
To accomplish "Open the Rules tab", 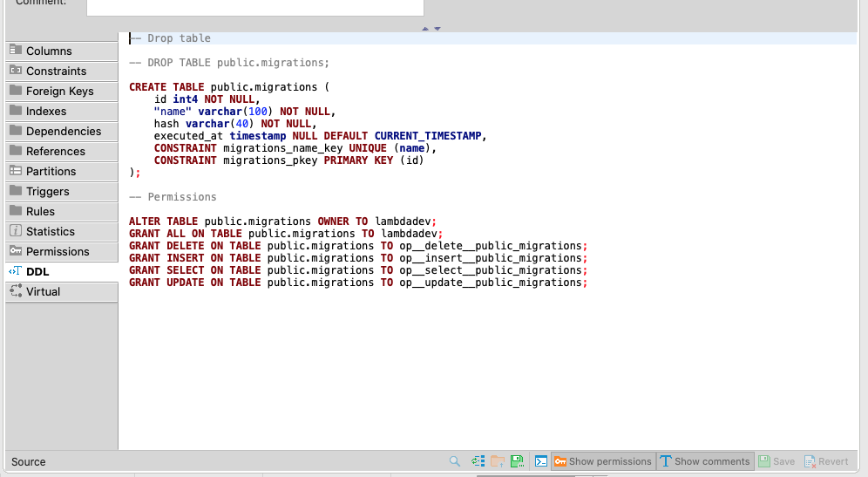I will pyautogui.click(x=62, y=211).
